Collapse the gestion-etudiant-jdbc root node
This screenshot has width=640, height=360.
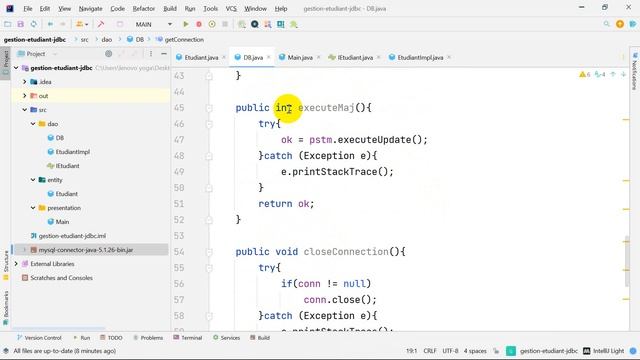point(16,68)
